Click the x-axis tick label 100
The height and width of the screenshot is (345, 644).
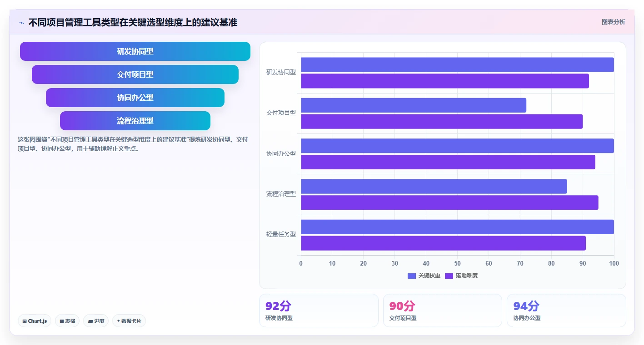click(614, 263)
